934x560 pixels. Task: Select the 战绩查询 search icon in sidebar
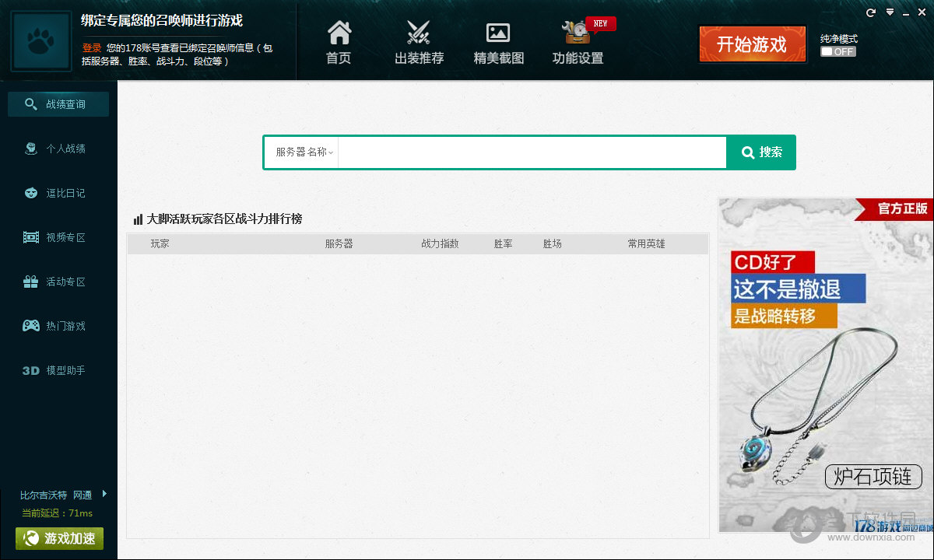point(31,103)
